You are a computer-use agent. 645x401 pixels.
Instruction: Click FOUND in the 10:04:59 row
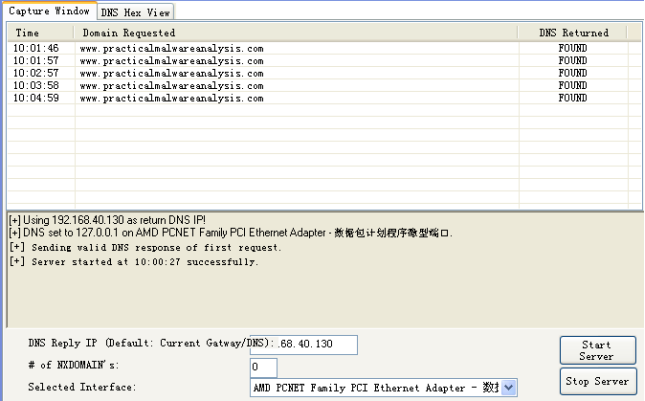573,98
